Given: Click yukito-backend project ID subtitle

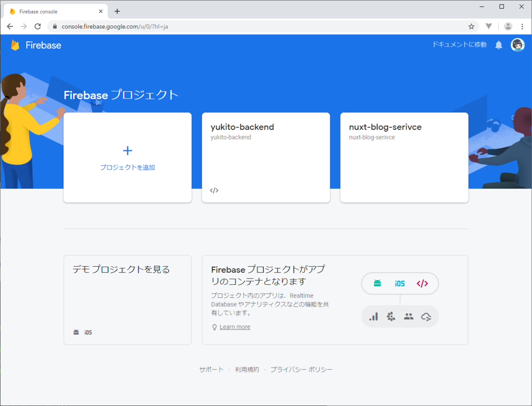Looking at the screenshot, I should point(231,138).
